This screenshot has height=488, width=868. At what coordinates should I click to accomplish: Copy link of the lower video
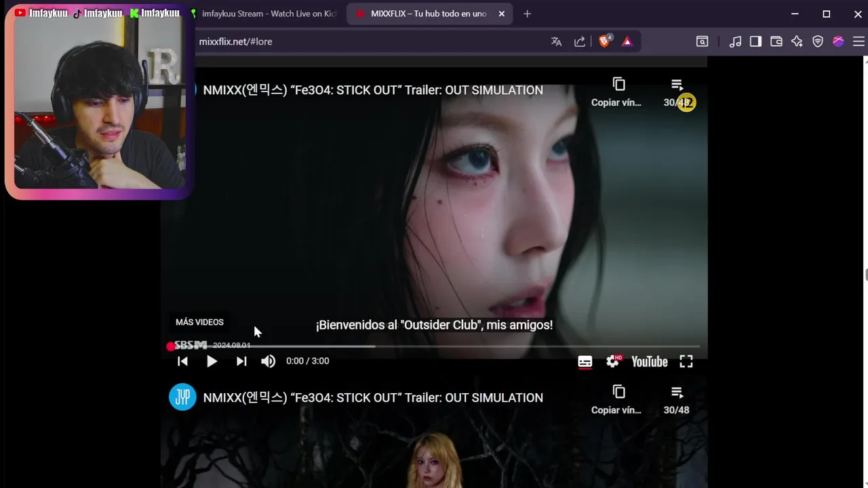(616, 400)
